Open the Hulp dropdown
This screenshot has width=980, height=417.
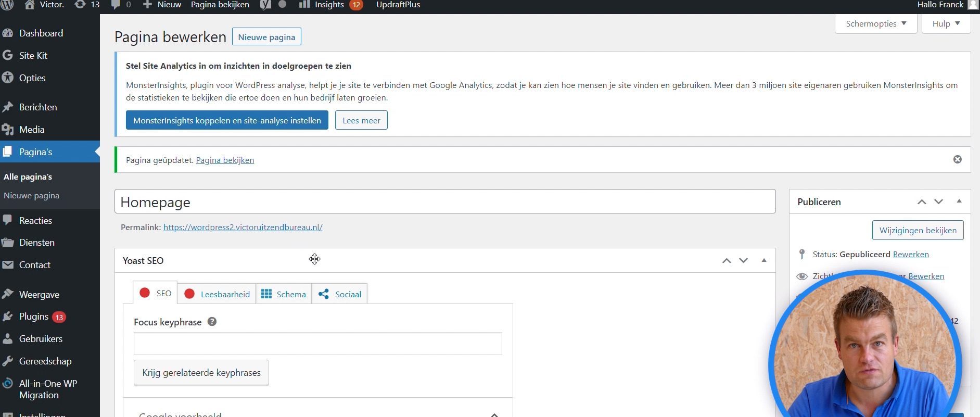click(946, 23)
